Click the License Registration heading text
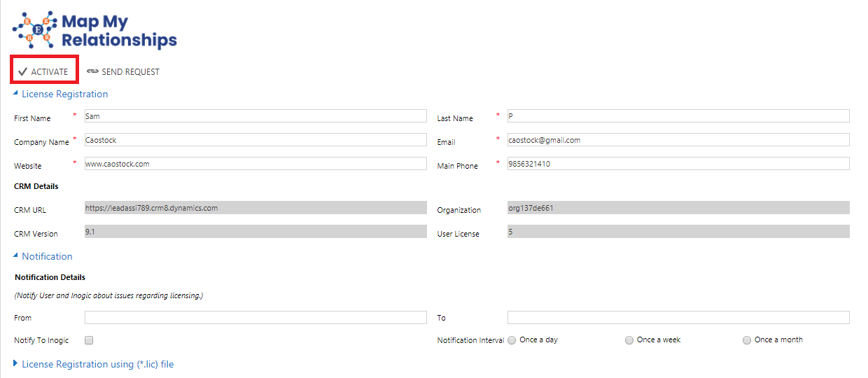Image resolution: width=868 pixels, height=378 pixels. 65,94
